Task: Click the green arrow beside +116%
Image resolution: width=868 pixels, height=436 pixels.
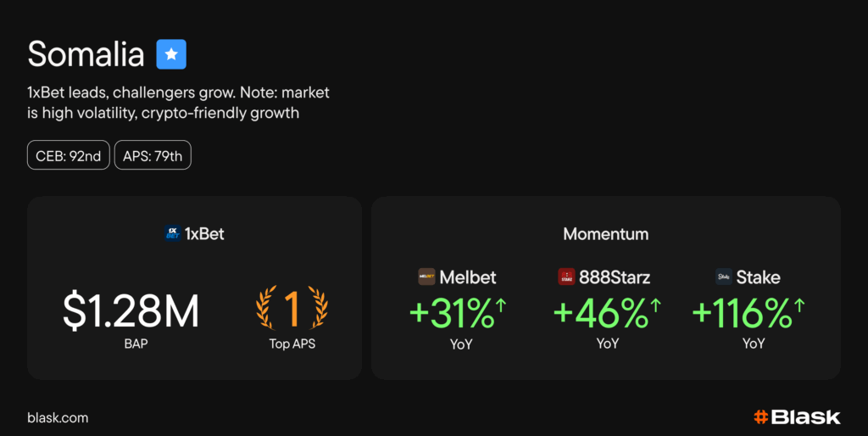Action: click(x=799, y=305)
